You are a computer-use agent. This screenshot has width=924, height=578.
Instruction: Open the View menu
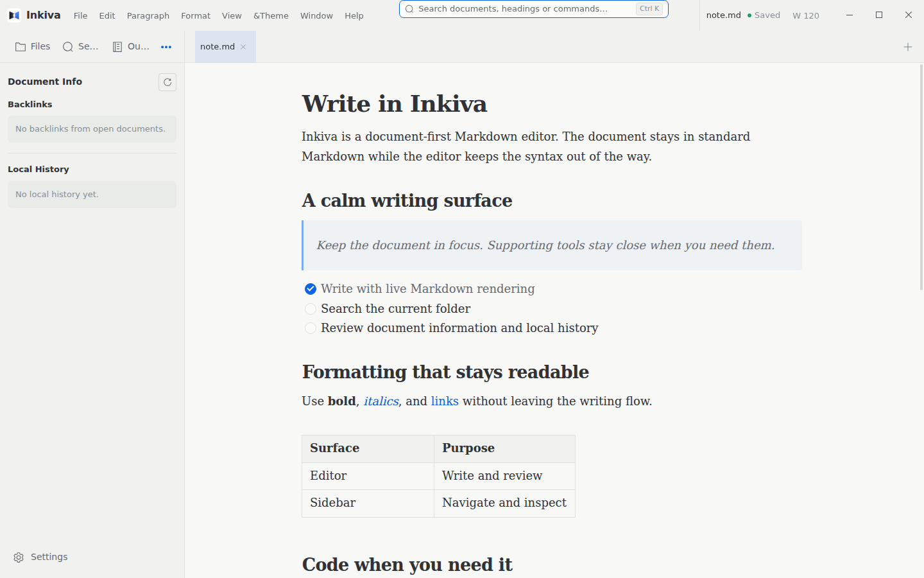[232, 15]
